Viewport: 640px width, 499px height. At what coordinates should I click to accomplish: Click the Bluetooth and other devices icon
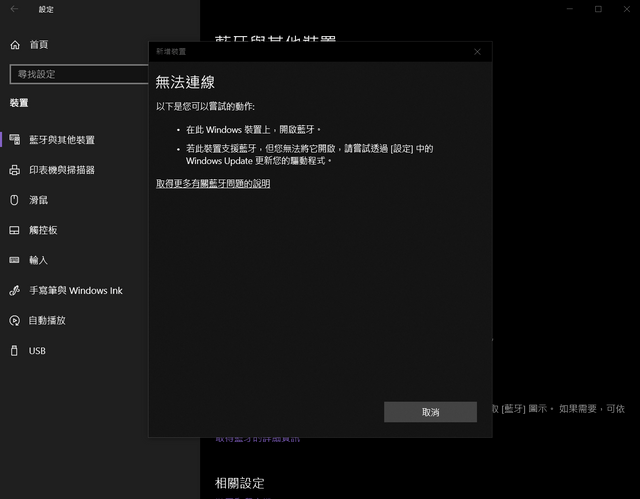coord(15,140)
